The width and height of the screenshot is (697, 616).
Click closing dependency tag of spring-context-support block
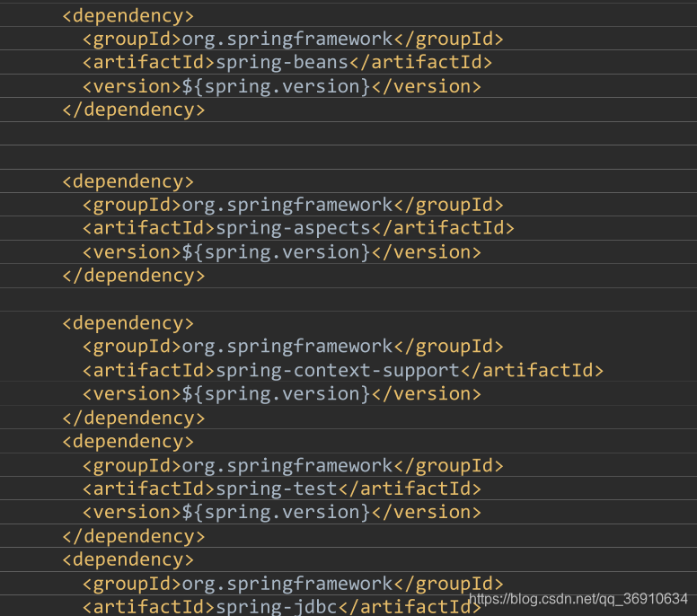tap(133, 418)
